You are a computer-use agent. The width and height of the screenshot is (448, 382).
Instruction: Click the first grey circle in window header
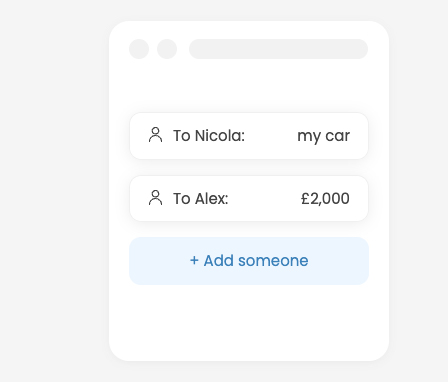[139, 49]
